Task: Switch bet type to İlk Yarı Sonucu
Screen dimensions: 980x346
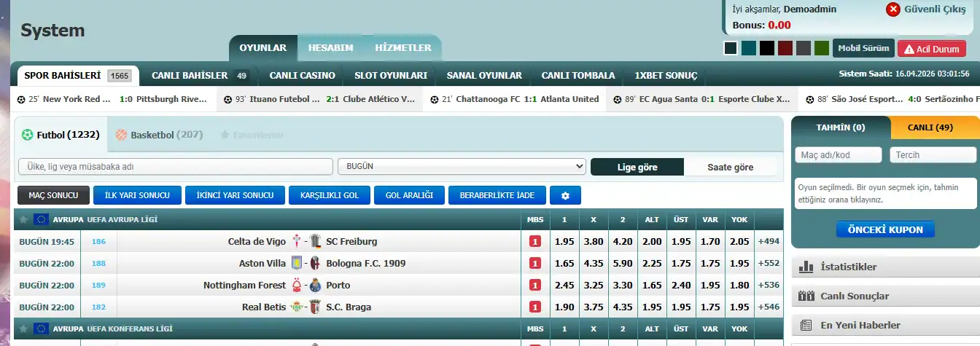Action: click(137, 195)
